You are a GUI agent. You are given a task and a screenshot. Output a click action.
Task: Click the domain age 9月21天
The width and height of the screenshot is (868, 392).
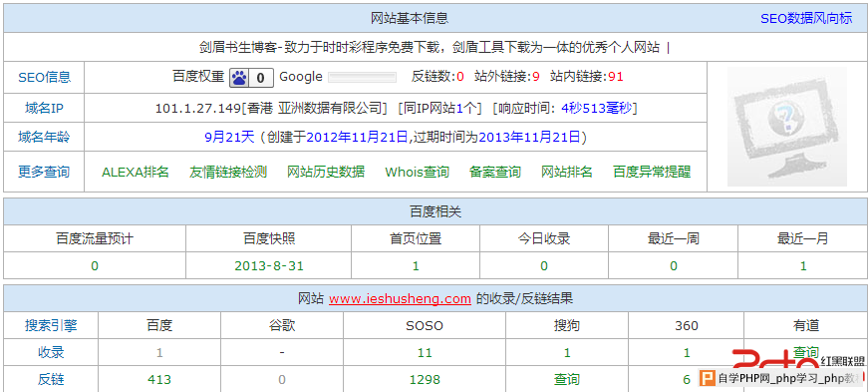[x=229, y=137]
